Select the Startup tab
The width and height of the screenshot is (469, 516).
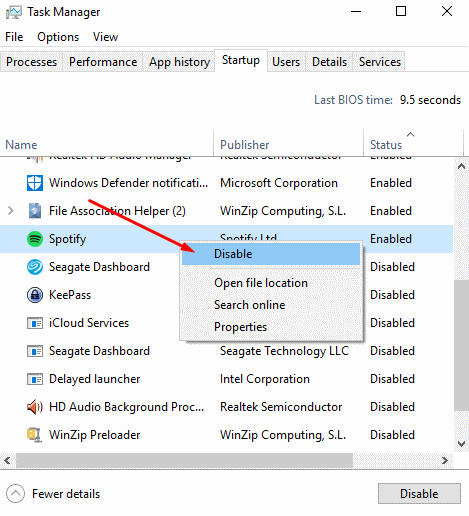241,60
